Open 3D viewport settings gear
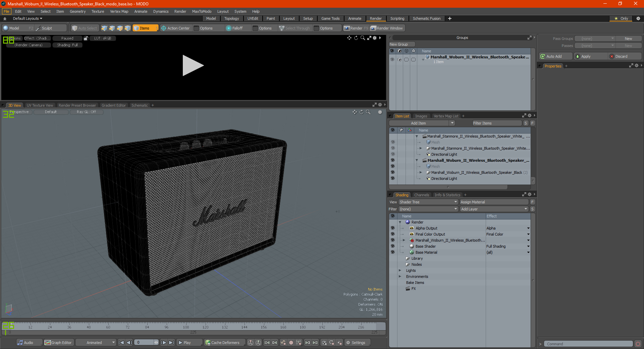644x349 pixels. coord(380,112)
